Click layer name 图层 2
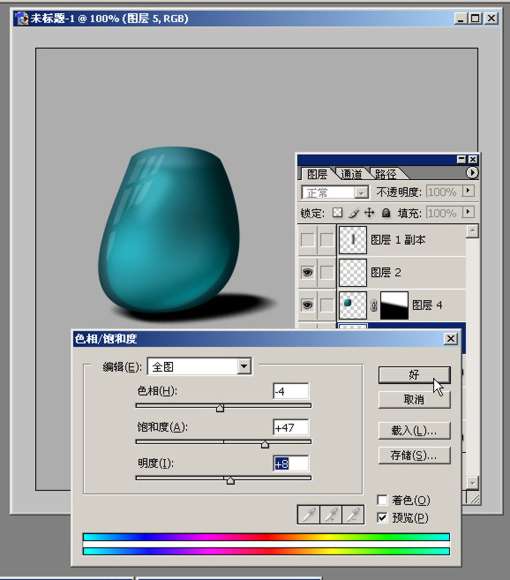Screen dimensions: 510x580 (386, 273)
